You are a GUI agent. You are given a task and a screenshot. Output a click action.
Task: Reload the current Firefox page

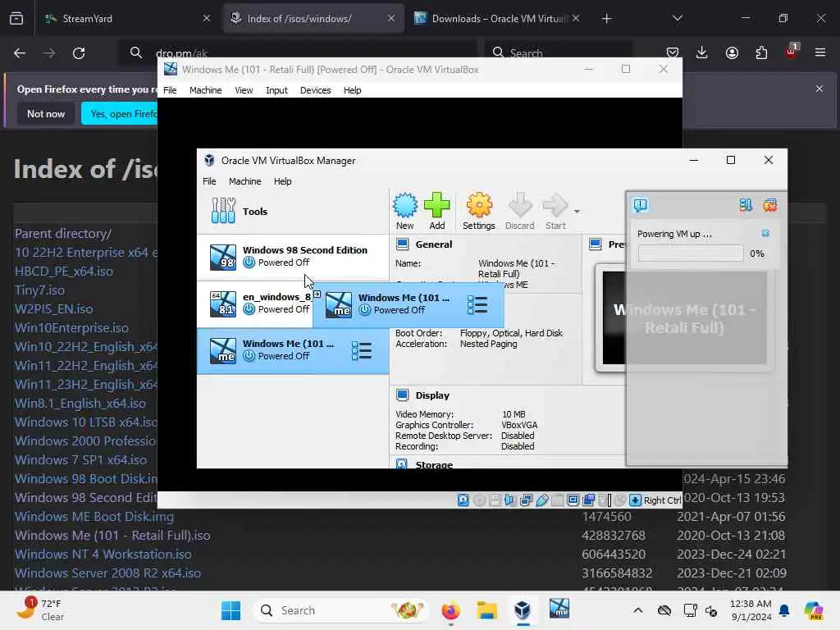79,53
